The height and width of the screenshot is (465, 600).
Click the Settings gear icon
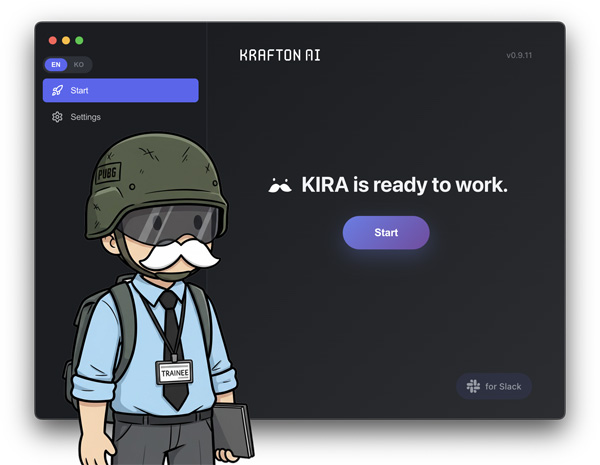57,117
